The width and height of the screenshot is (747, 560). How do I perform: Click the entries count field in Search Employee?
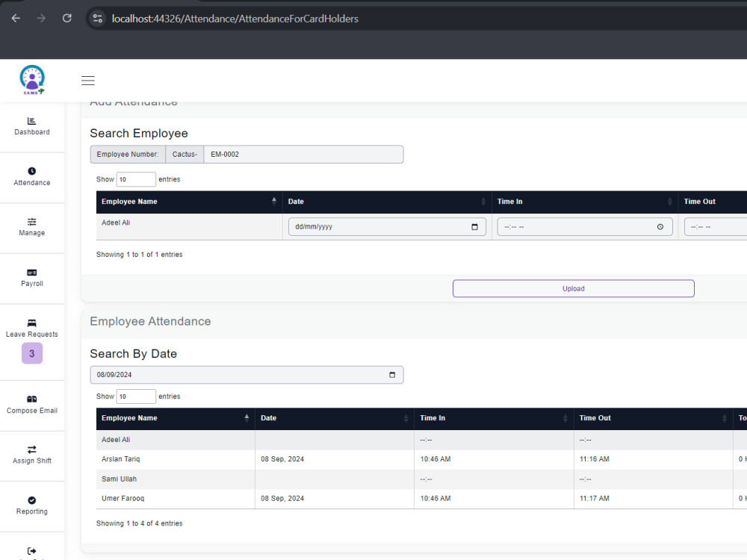coord(136,179)
